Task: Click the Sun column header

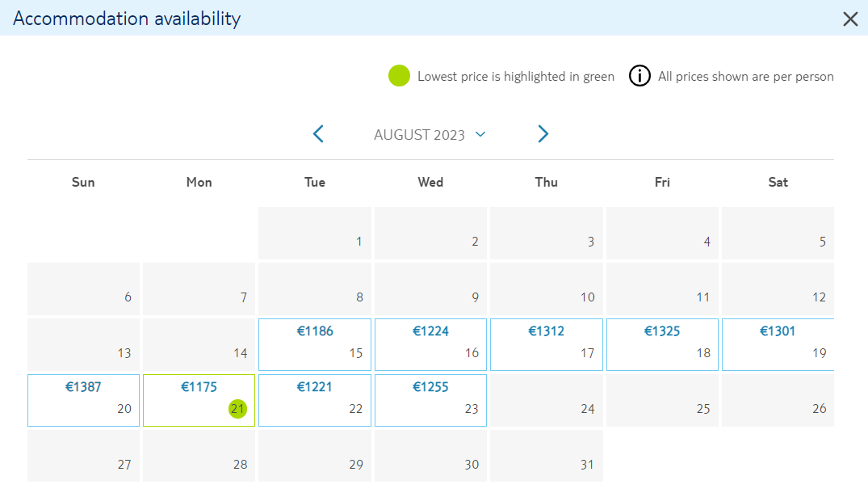Action: pyautogui.click(x=83, y=183)
